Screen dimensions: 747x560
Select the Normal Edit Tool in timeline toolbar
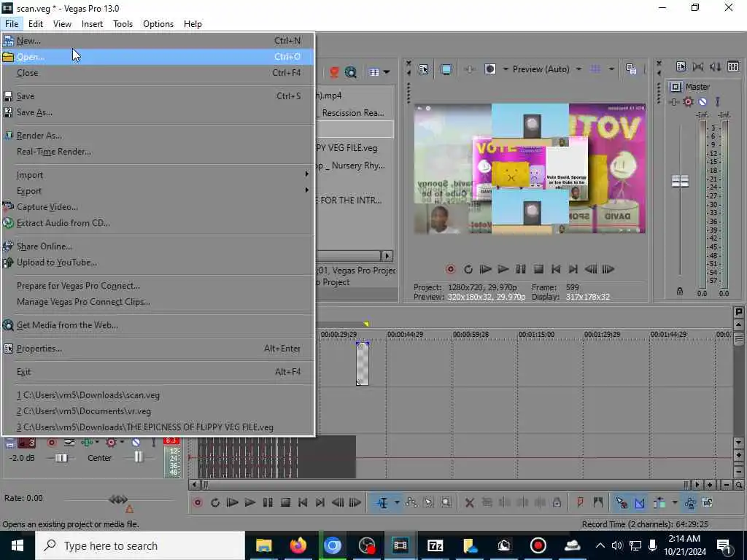point(382,502)
